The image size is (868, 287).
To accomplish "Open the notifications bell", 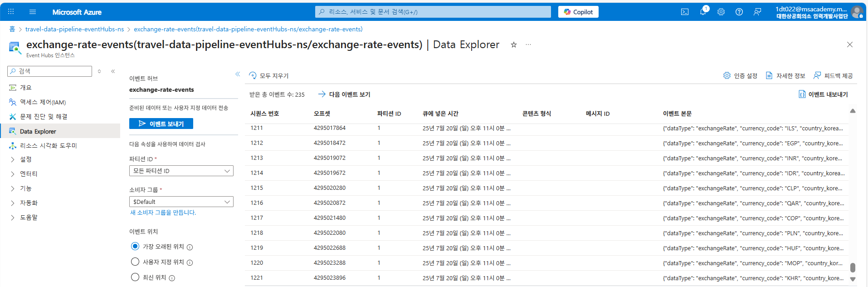I will click(x=703, y=12).
